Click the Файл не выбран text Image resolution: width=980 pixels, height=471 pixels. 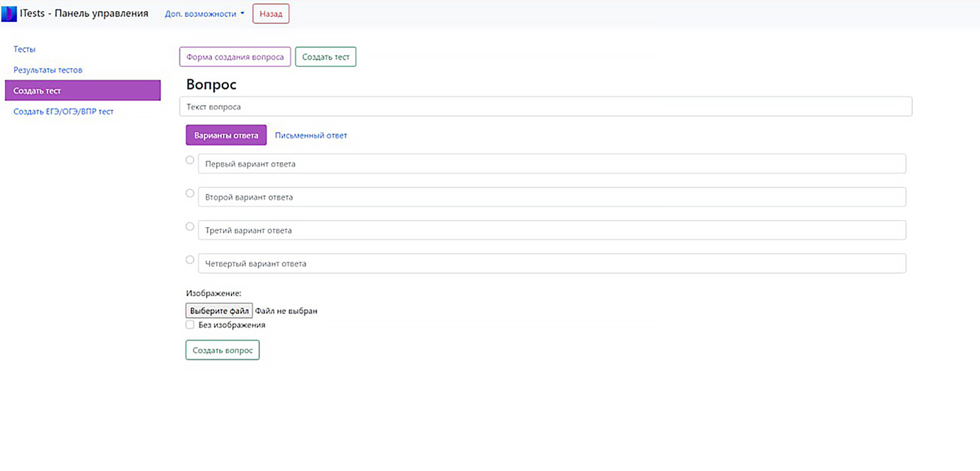[x=286, y=311]
